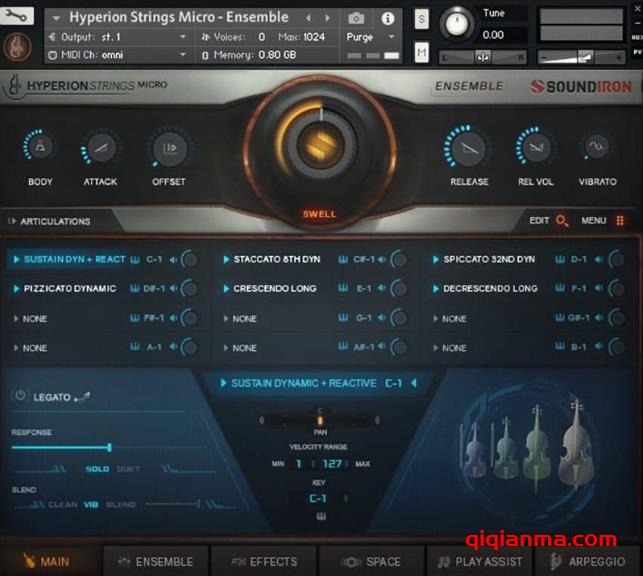643x576 pixels.
Task: Click keyboard icon for Pizzicato Dynamic
Action: point(135,289)
